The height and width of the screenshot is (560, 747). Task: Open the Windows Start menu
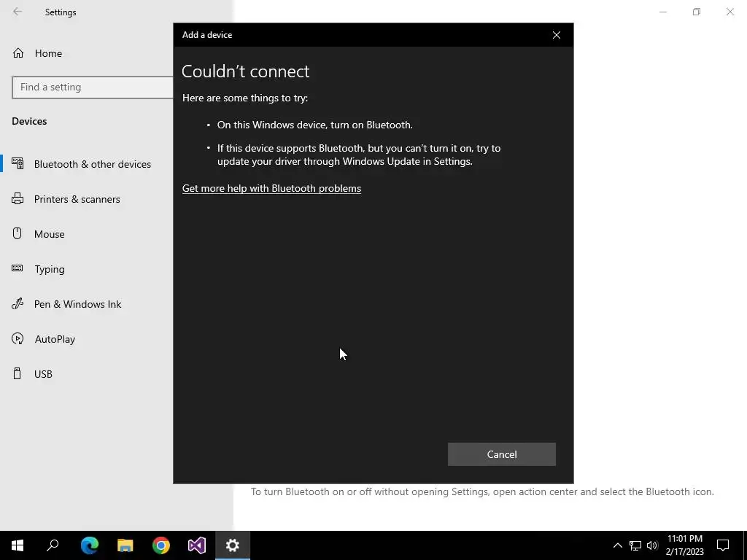point(18,545)
